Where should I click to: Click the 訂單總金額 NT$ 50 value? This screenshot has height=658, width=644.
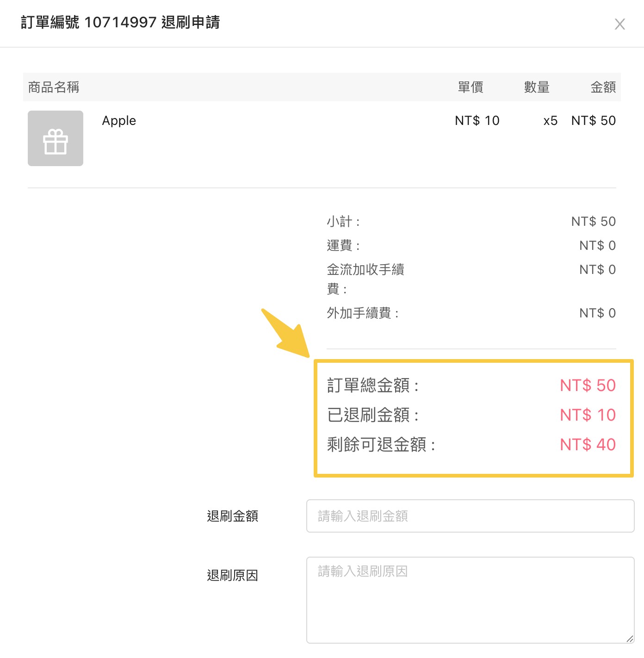click(588, 385)
